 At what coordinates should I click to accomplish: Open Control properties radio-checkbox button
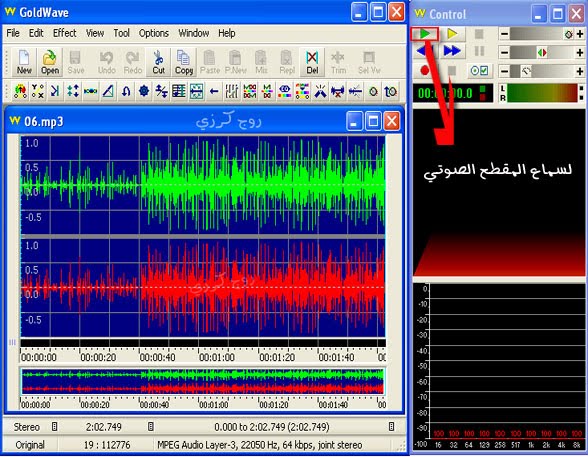click(x=479, y=70)
